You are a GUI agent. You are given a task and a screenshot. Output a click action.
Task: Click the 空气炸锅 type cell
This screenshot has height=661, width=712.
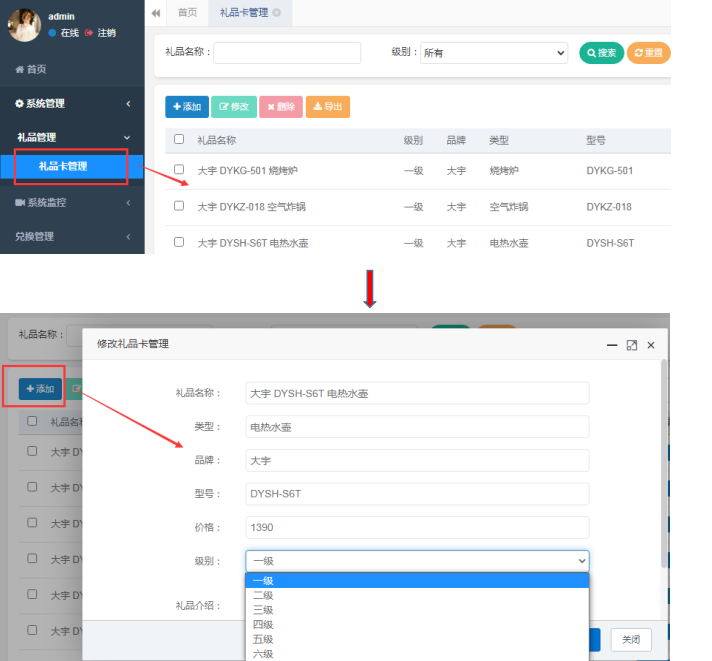tap(509, 207)
